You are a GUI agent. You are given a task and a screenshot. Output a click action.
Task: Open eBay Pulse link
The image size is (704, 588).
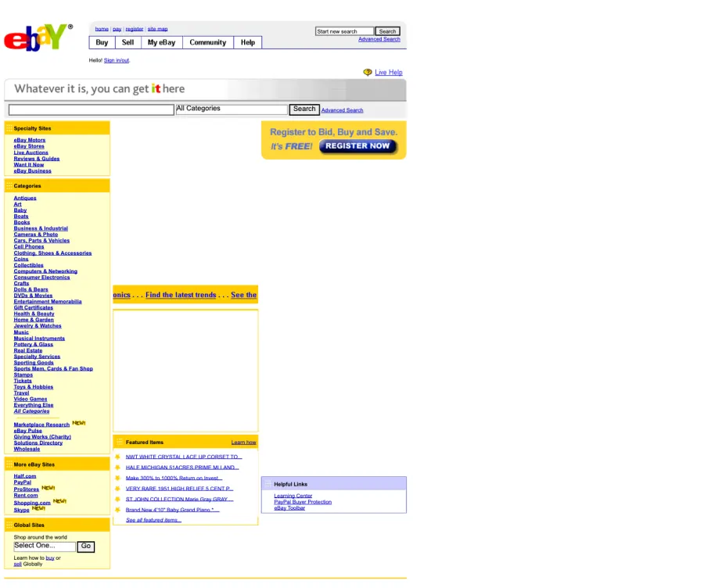tap(27, 431)
